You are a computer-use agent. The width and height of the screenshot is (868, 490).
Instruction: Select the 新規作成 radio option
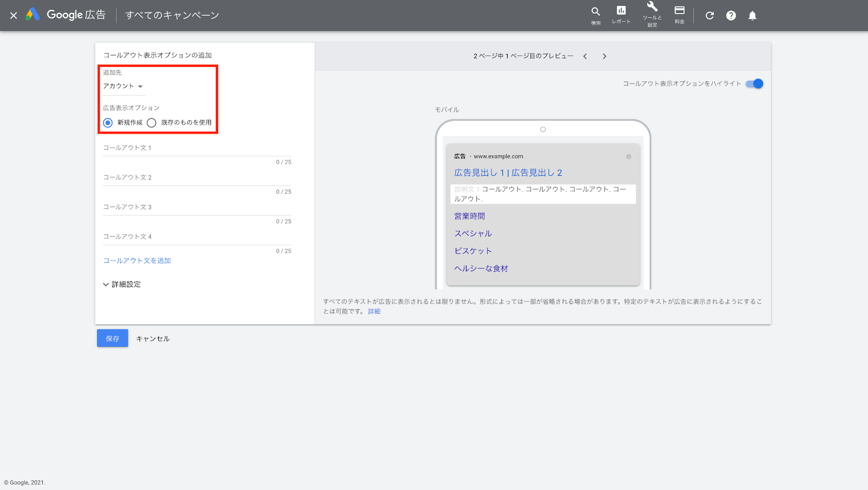click(x=108, y=123)
